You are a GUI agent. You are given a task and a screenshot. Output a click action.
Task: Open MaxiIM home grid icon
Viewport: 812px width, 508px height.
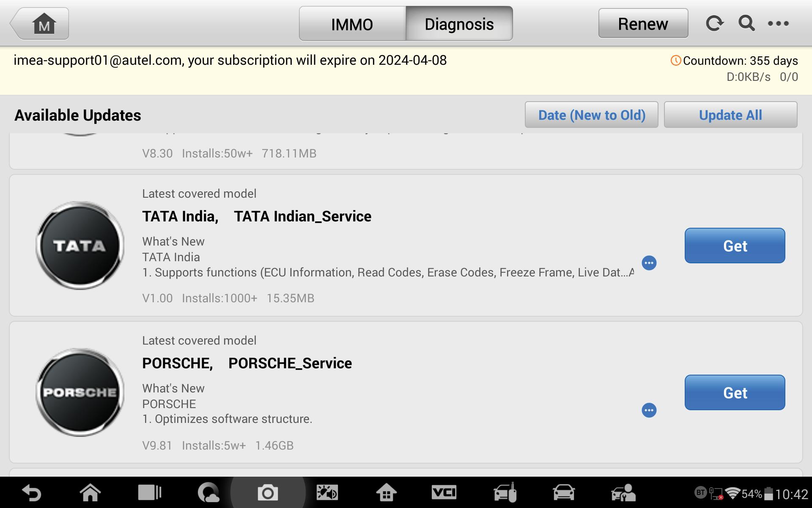386,493
